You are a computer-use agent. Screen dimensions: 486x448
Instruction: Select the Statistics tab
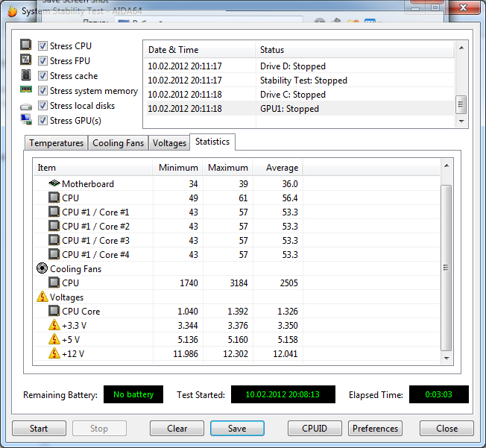[x=212, y=142]
